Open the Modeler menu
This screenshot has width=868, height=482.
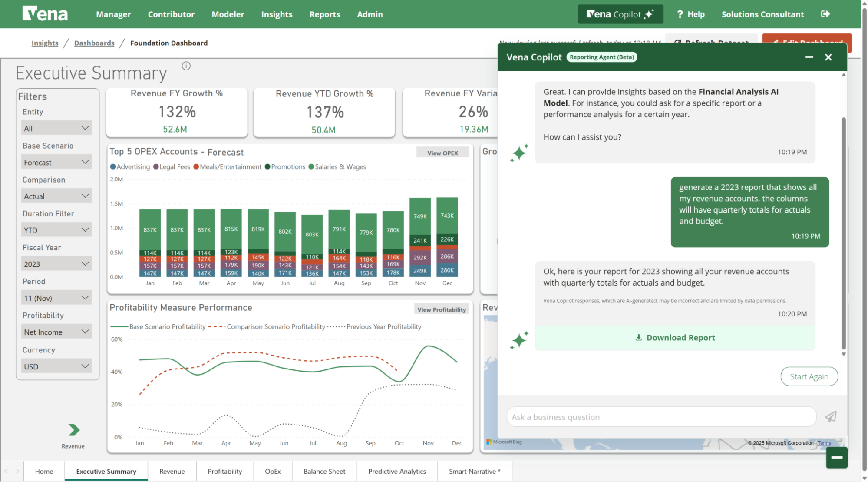pyautogui.click(x=228, y=14)
